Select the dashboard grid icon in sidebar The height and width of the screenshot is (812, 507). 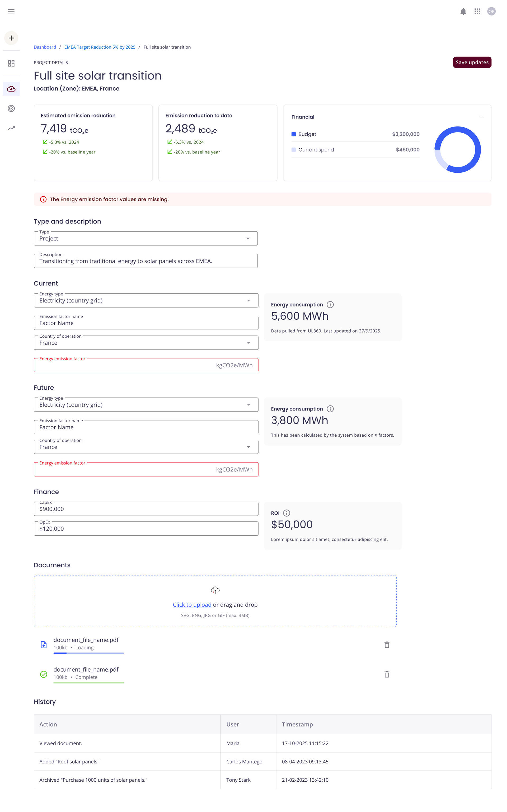[11, 63]
